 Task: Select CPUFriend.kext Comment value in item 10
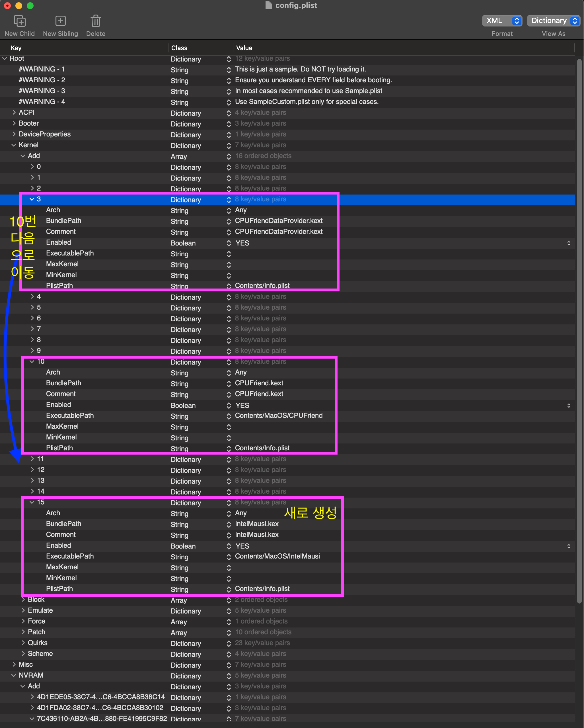tap(259, 394)
